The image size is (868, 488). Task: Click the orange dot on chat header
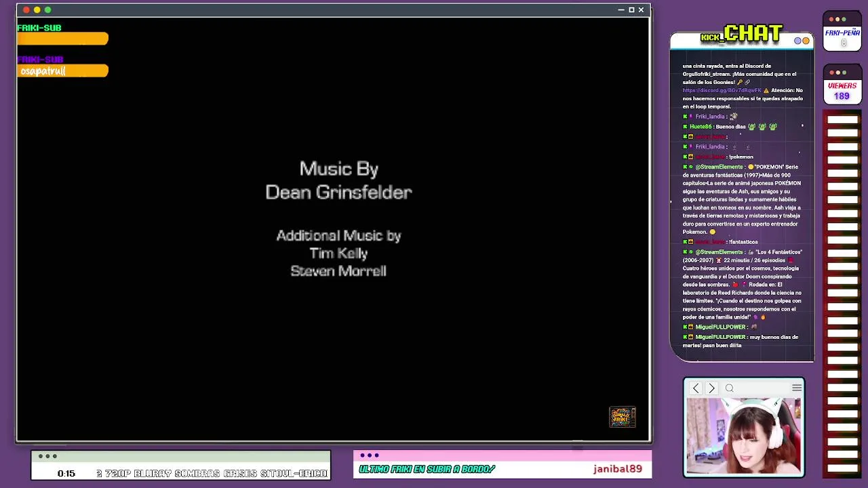click(x=806, y=41)
